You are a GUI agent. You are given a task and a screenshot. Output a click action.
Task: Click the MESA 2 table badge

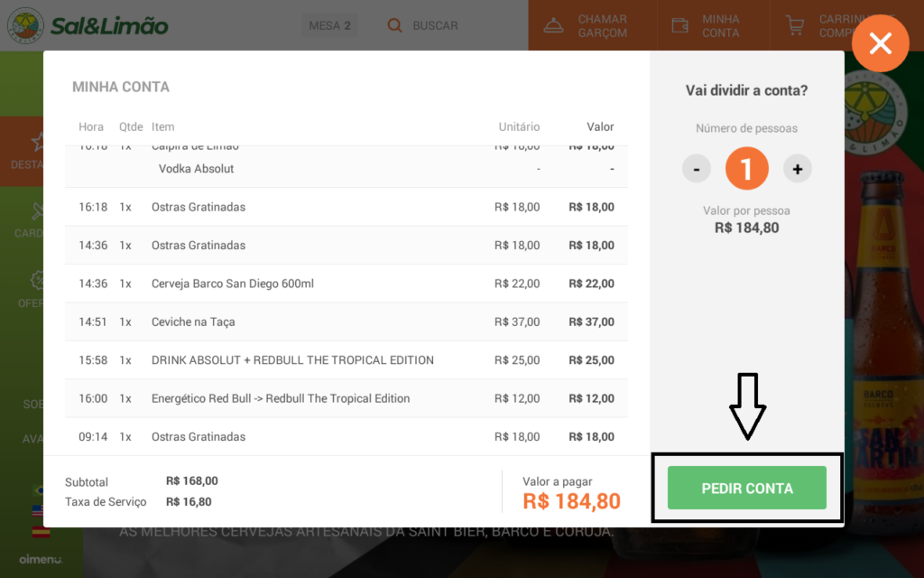[x=330, y=25]
